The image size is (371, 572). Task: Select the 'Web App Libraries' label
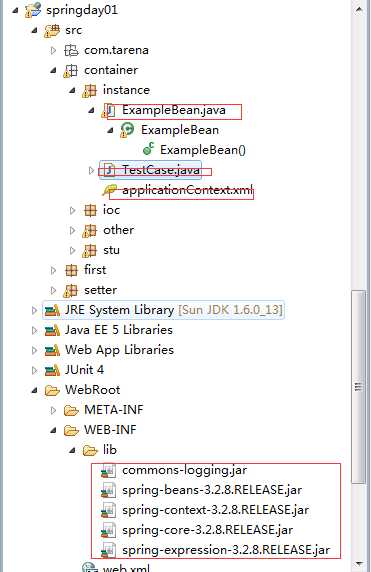pyautogui.click(x=119, y=350)
